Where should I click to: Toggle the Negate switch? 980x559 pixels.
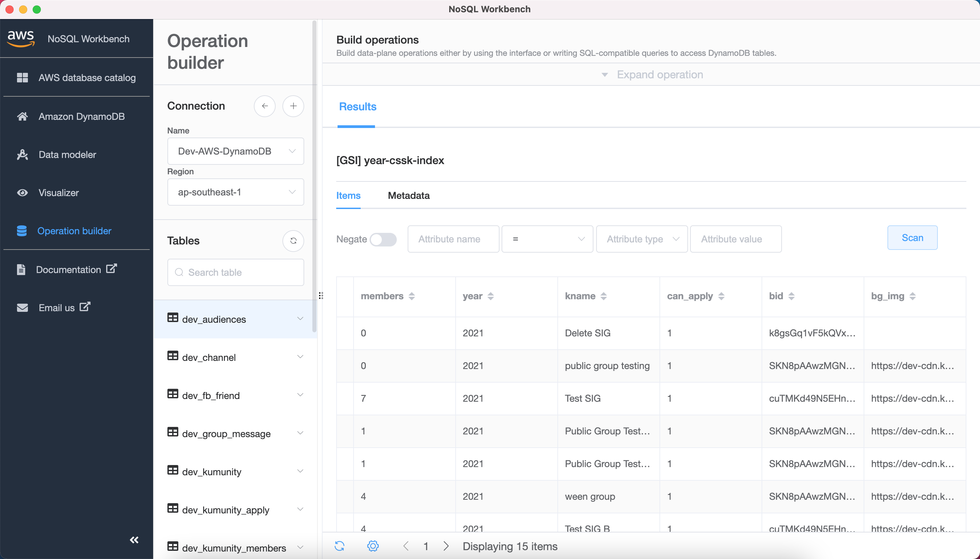tap(383, 239)
